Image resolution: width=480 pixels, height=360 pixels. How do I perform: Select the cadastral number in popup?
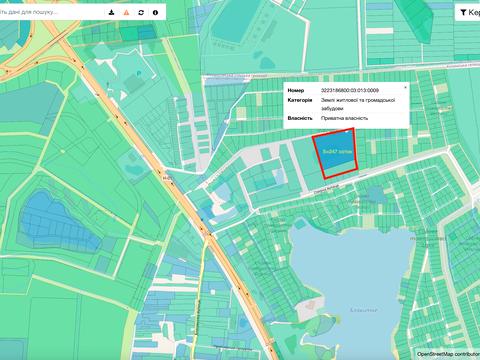[350, 90]
